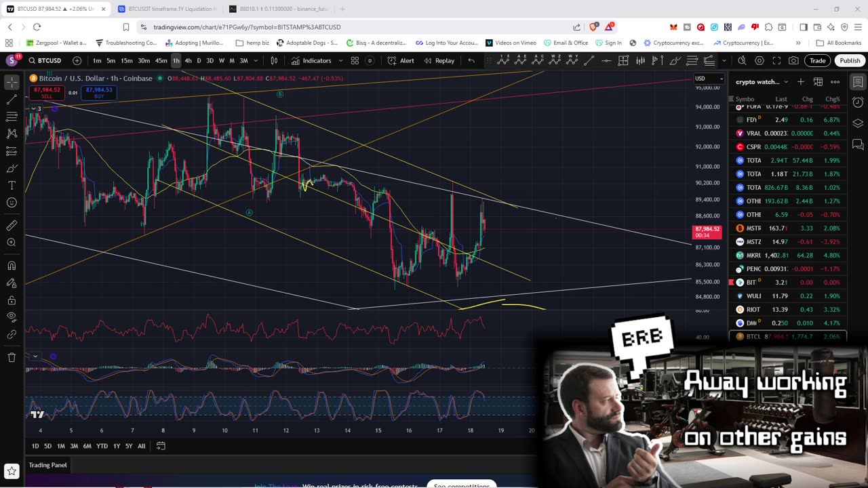The width and height of the screenshot is (868, 488).
Task: Open the Indicators dialog
Action: point(311,60)
